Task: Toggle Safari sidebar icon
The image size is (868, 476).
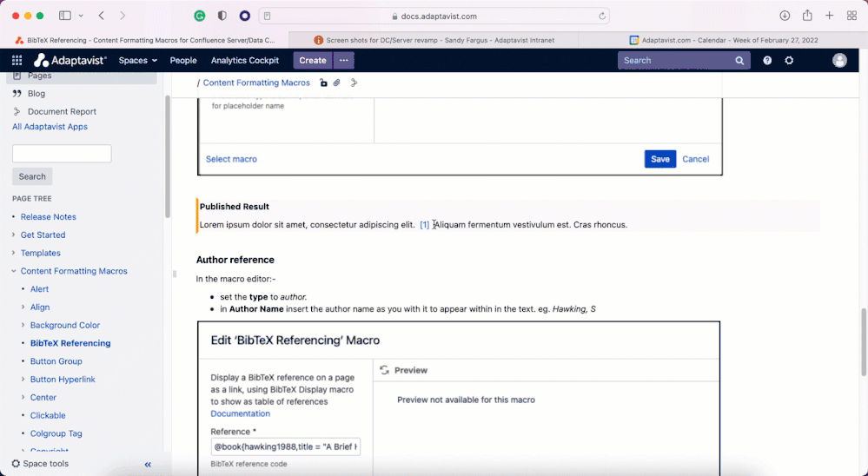Action: coord(65,16)
